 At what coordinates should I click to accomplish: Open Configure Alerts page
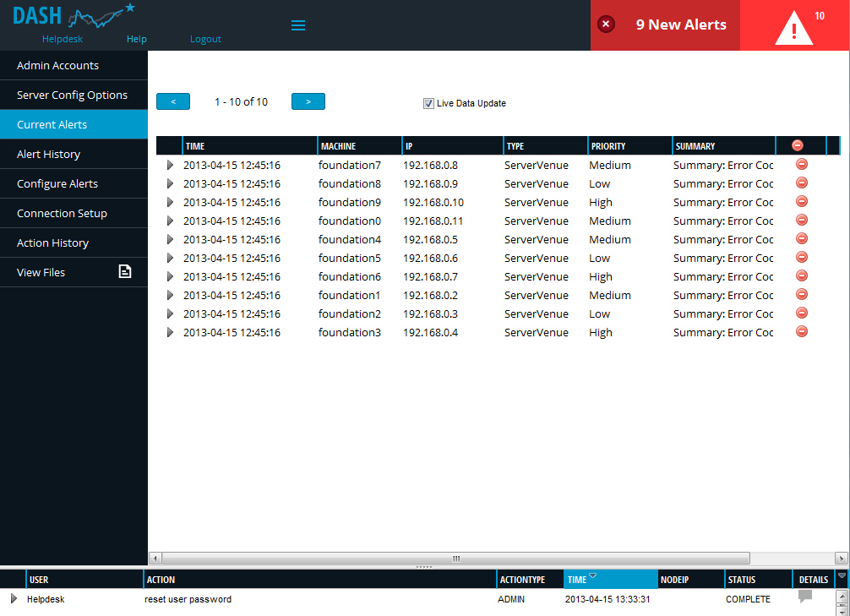74,183
